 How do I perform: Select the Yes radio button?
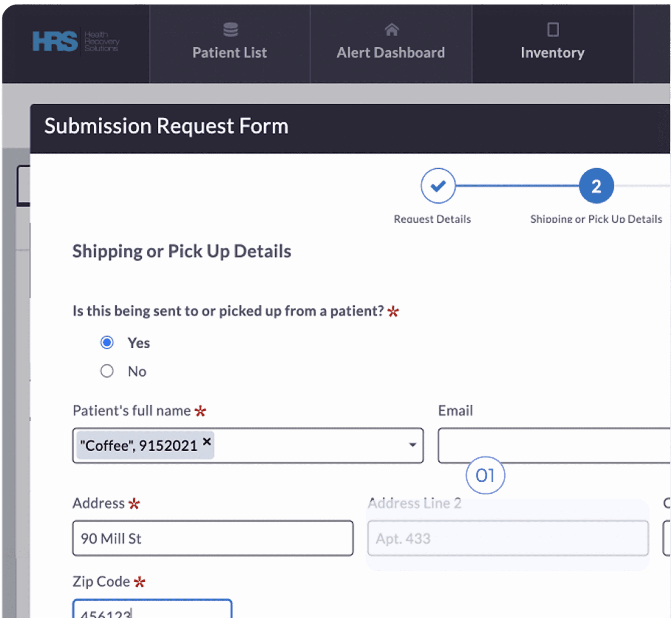[x=107, y=343]
